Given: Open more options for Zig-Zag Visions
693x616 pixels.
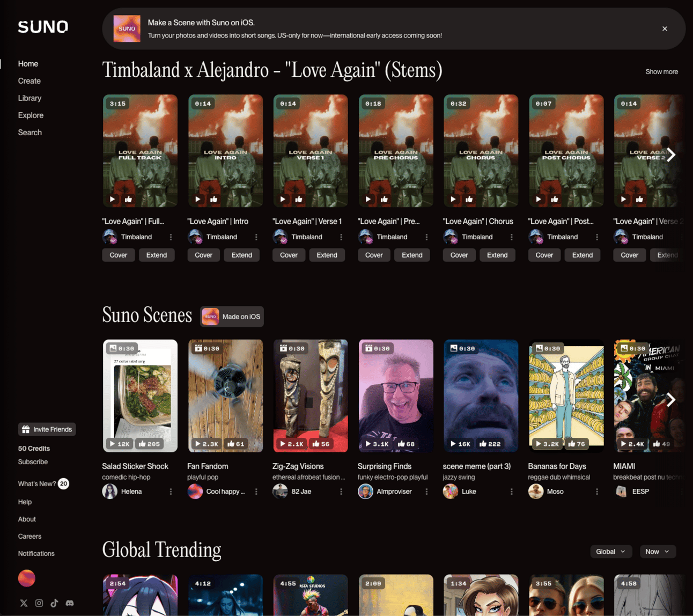Looking at the screenshot, I should 341,492.
